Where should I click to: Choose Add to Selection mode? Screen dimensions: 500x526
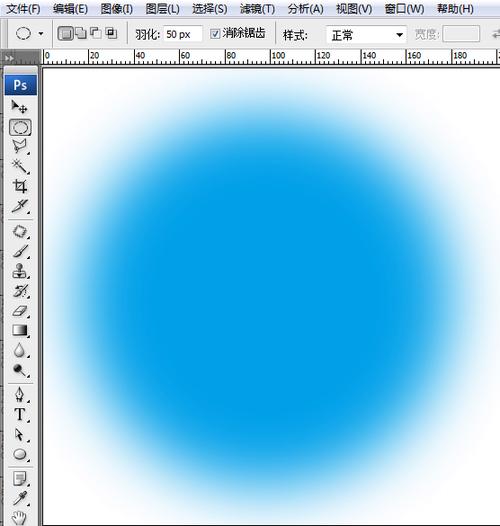pos(81,33)
